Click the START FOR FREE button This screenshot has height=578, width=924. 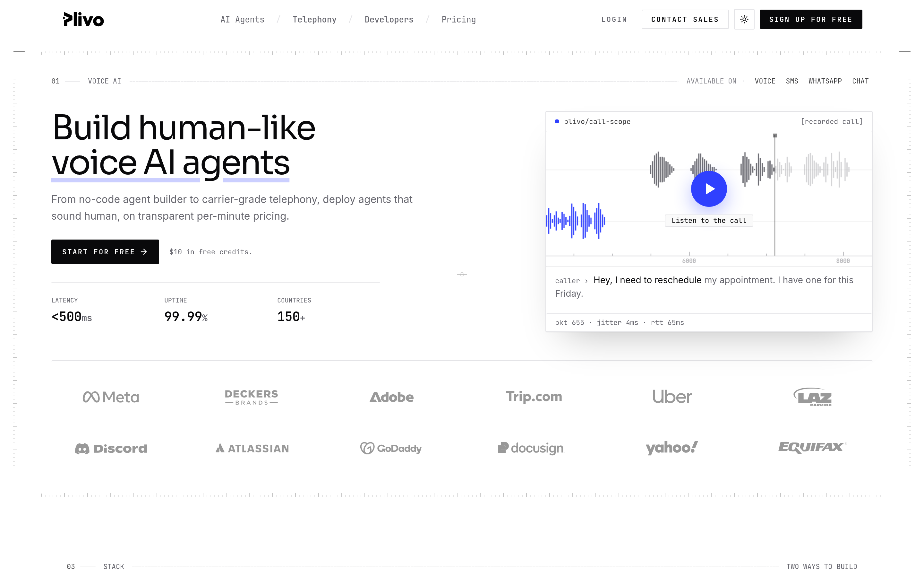tap(105, 252)
